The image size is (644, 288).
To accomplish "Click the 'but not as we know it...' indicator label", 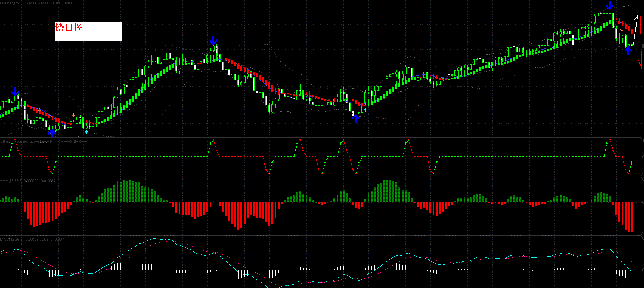I will pos(36,142).
